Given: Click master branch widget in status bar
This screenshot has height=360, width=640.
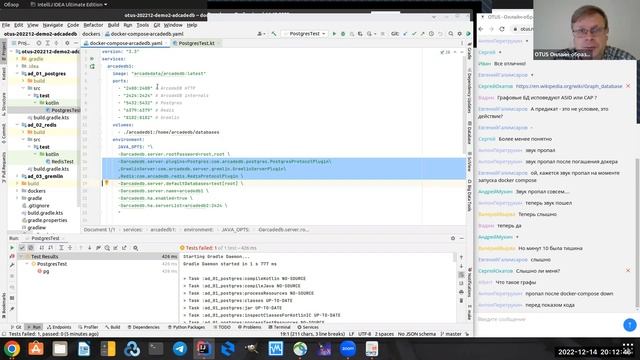Looking at the screenshot, I should (x=451, y=334).
